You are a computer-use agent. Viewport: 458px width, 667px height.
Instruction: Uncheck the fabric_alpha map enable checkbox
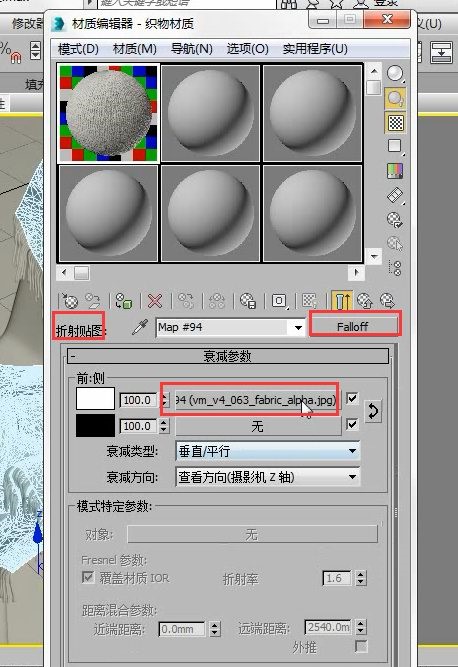(352, 399)
